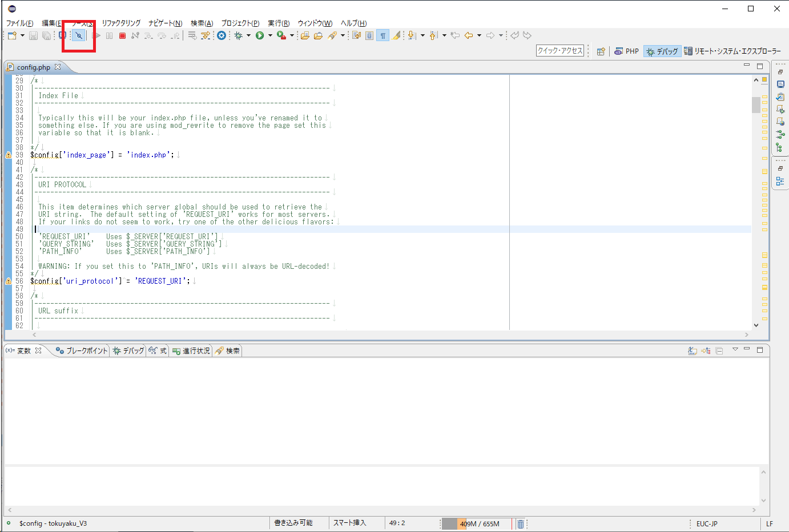The image size is (789, 532).
Task: Open the 実行 menu
Action: point(279,23)
